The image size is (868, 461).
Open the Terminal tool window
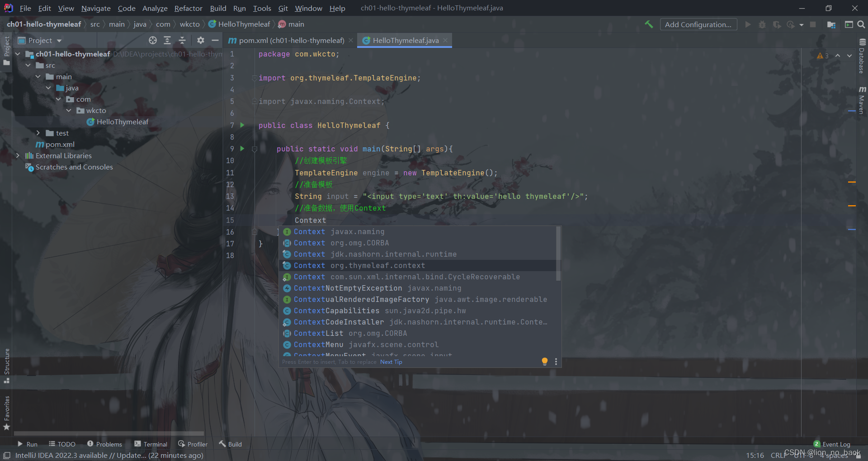pos(151,444)
